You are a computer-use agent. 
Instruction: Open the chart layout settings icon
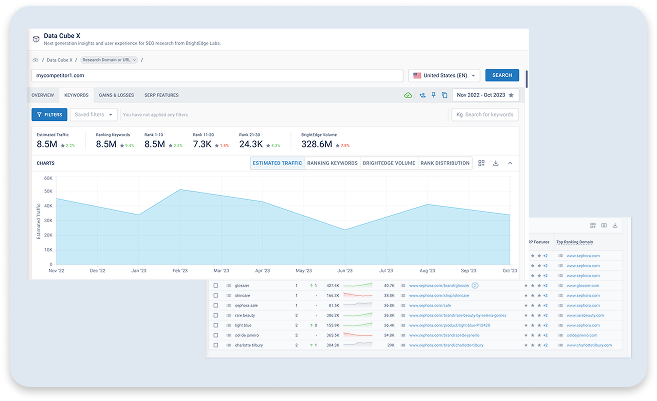(x=481, y=163)
